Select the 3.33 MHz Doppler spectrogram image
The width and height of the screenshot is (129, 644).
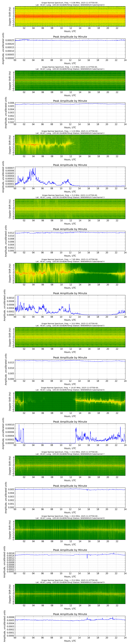click(x=70, y=145)
